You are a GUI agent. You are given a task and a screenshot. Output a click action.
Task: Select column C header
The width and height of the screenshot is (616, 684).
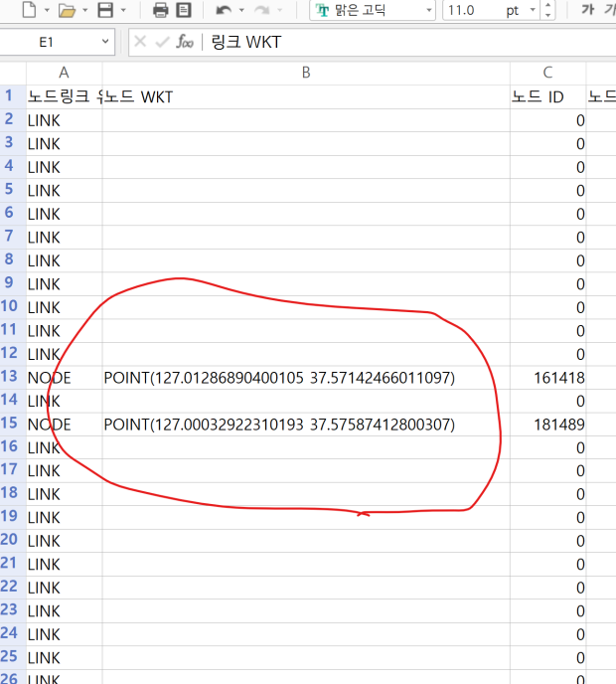click(x=547, y=72)
